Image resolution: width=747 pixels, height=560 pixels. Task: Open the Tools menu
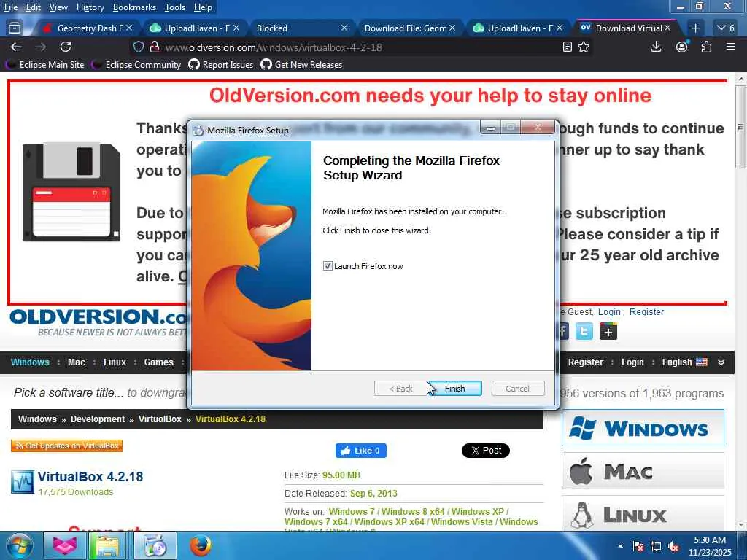pyautogui.click(x=175, y=7)
